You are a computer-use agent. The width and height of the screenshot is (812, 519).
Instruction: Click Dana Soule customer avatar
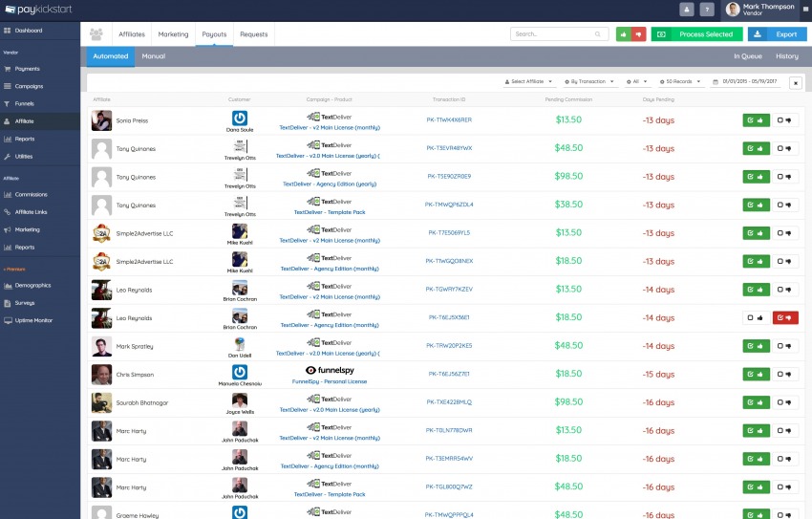(x=239, y=119)
